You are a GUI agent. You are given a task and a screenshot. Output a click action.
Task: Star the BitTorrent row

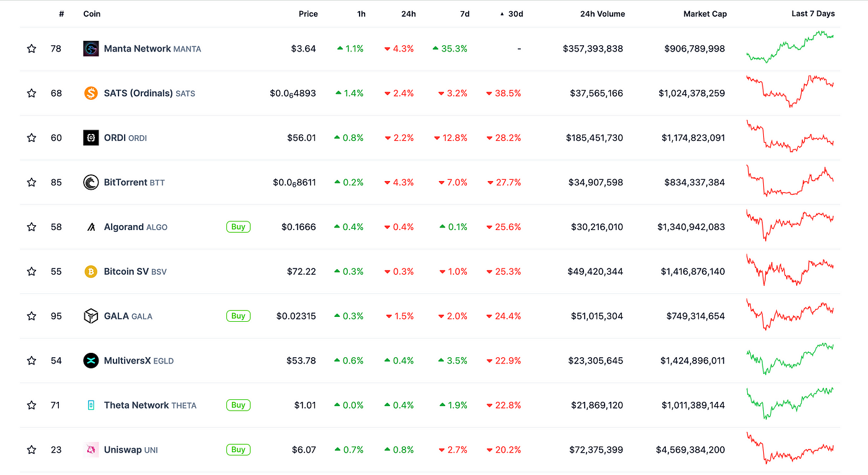32,182
